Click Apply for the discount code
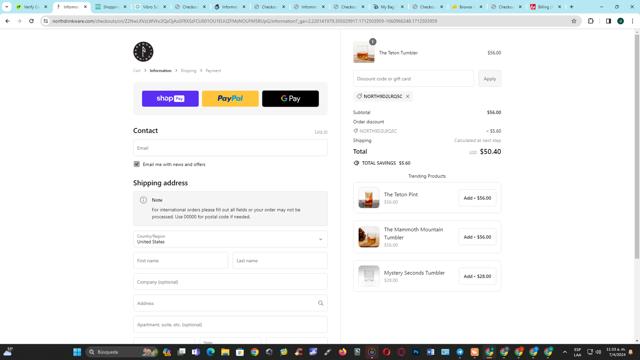The width and height of the screenshot is (640, 360). tap(489, 79)
